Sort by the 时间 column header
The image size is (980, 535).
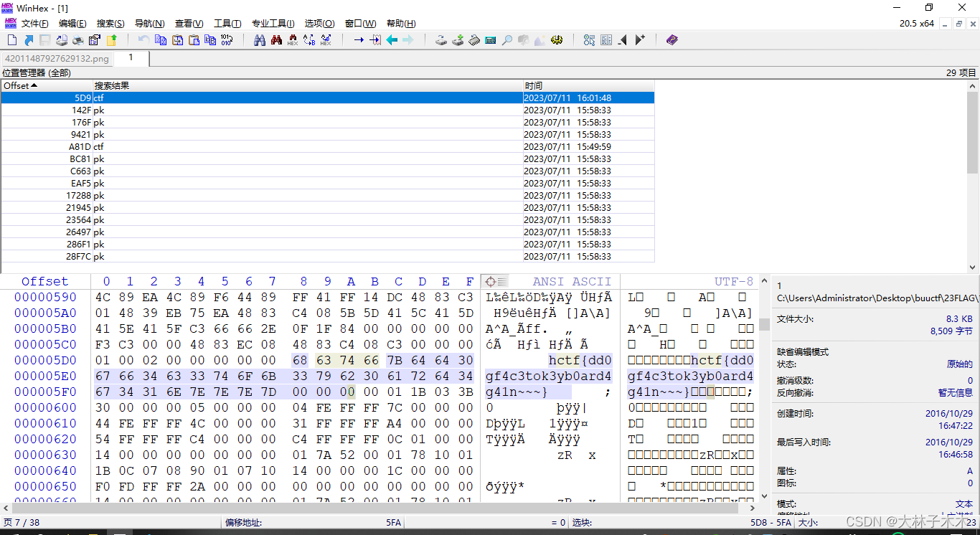point(588,85)
